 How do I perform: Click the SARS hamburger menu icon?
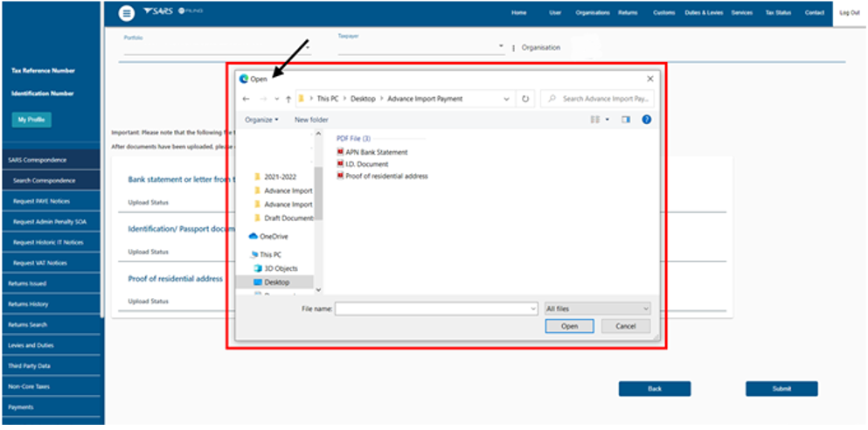[128, 12]
